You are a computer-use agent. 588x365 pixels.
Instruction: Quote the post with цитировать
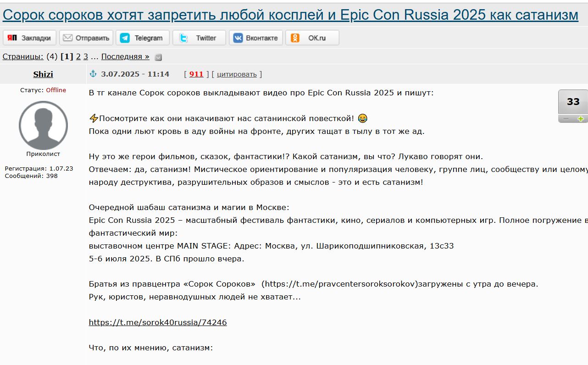click(237, 74)
